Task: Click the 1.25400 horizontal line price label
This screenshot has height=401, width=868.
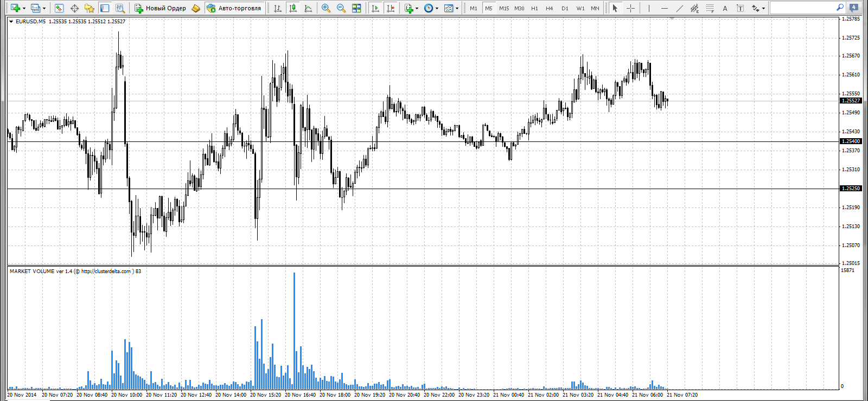Action: pos(851,141)
